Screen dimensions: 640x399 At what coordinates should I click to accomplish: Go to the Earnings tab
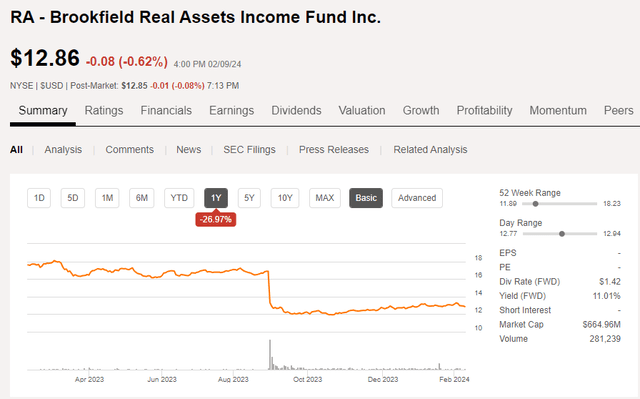tap(231, 111)
